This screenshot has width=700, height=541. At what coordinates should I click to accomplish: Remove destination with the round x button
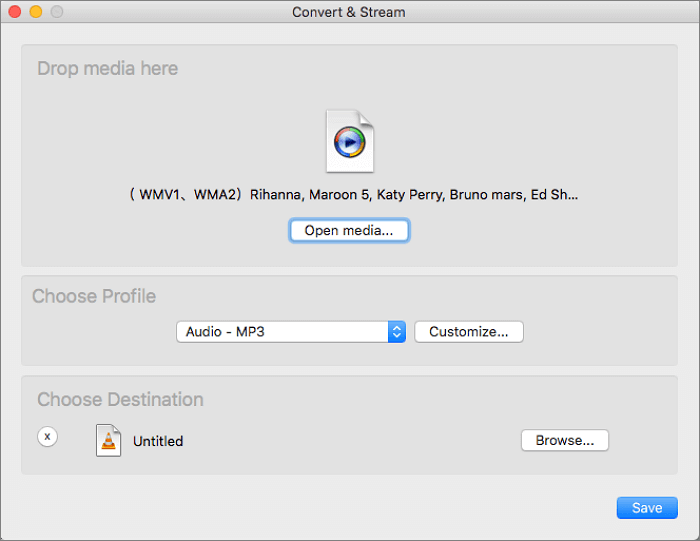pyautogui.click(x=47, y=437)
